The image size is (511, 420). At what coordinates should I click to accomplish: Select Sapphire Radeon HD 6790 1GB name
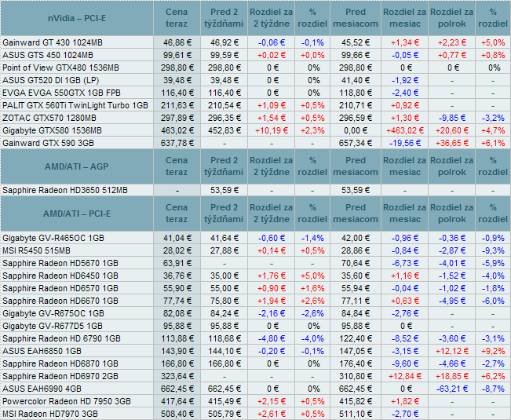61,338
